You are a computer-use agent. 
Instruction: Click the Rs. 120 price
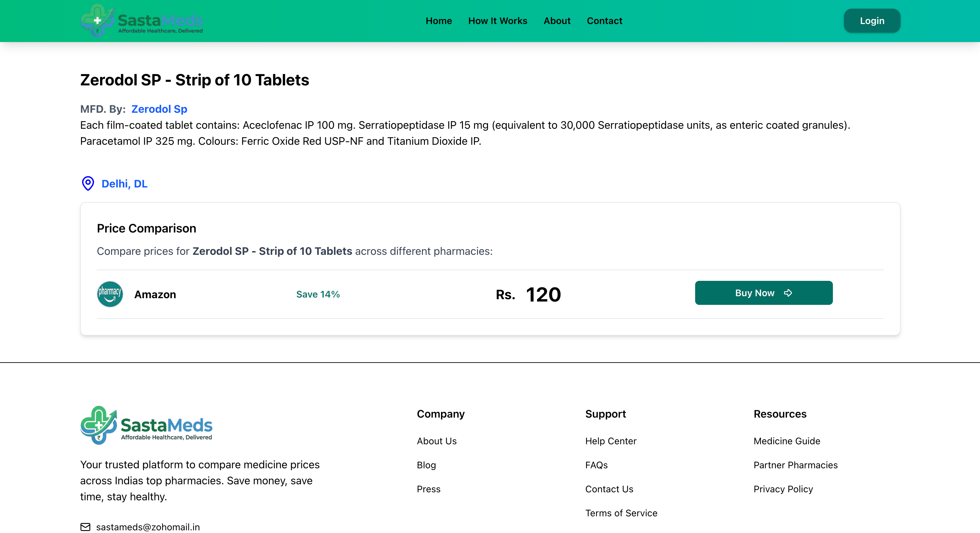(x=528, y=295)
